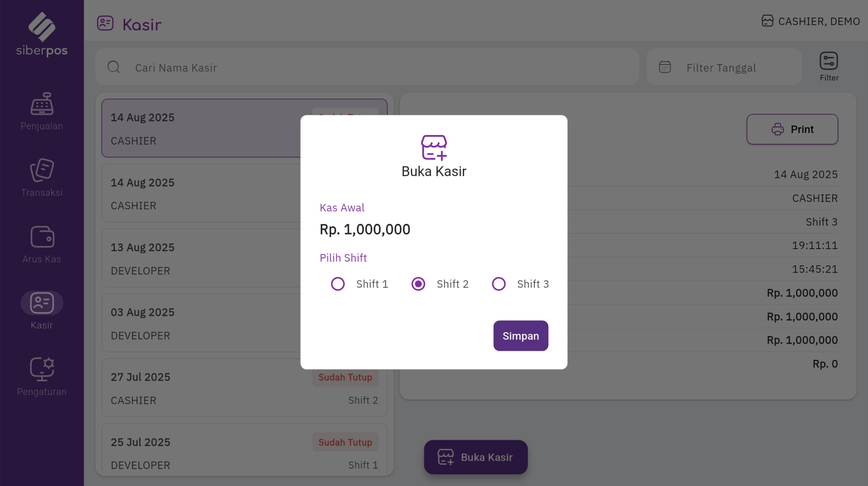Click the Filter sliders icon
The image size is (868, 486).
click(x=828, y=61)
